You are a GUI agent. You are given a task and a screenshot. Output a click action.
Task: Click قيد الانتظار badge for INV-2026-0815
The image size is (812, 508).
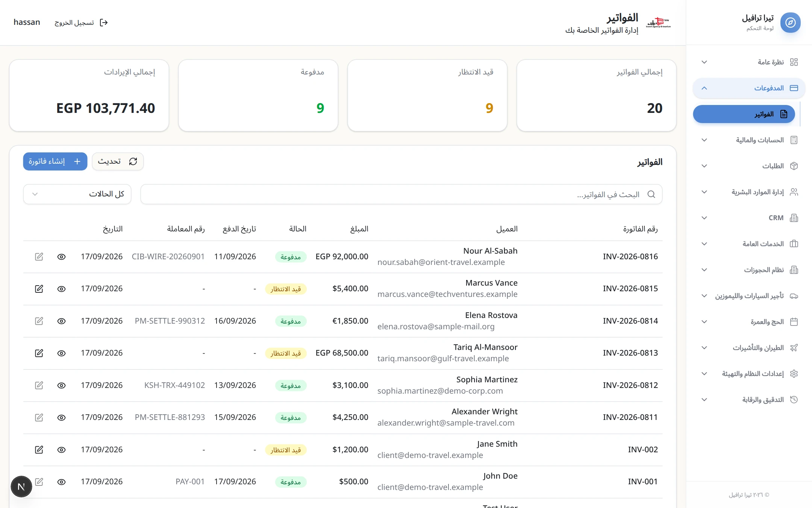click(286, 289)
